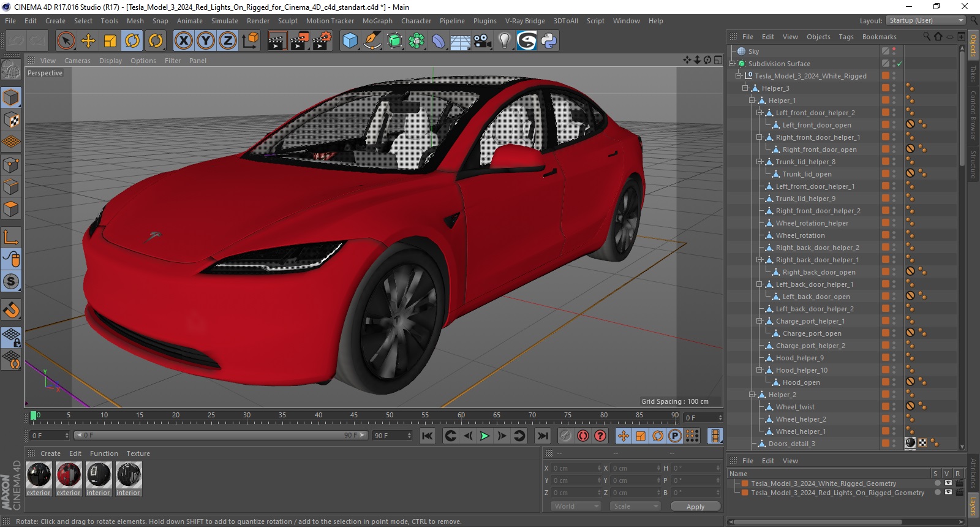Toggle Autokeying button
The image size is (980, 527).
point(583,436)
